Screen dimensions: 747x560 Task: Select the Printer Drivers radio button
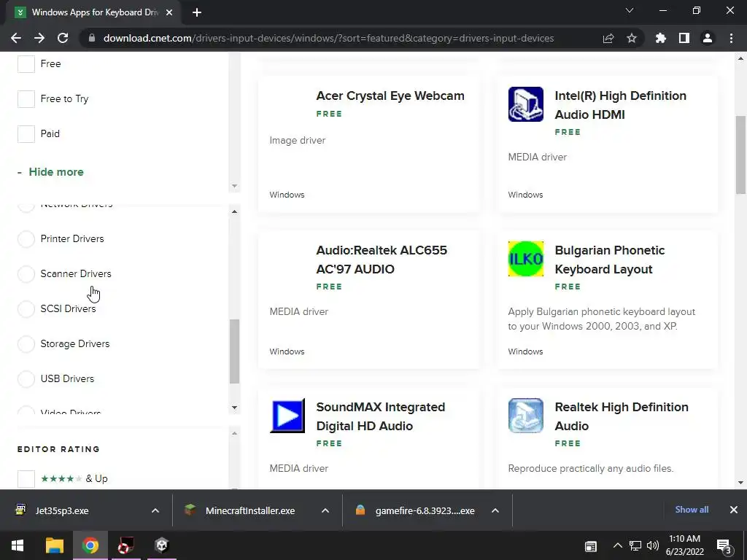tap(26, 239)
